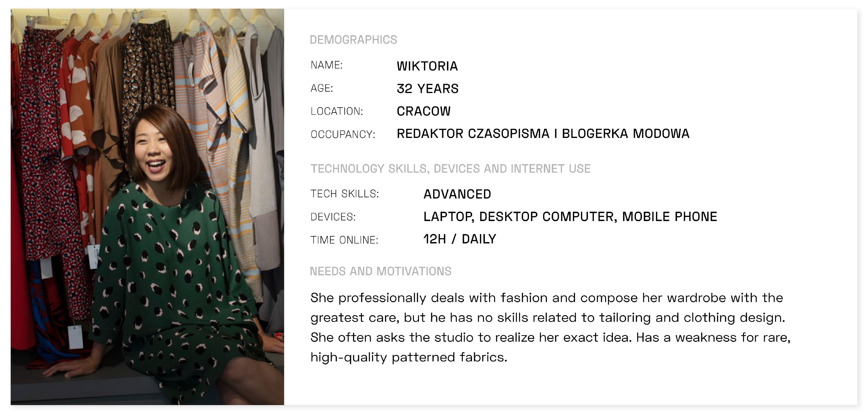Click the TECH SKILLS: label
This screenshot has height=417, width=868.
344,194
